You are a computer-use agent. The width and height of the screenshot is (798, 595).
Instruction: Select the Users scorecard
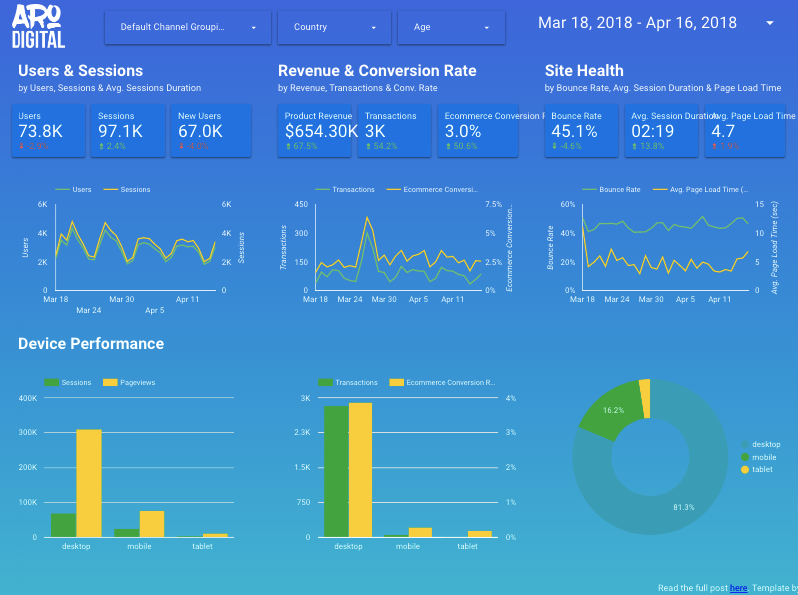pyautogui.click(x=48, y=131)
